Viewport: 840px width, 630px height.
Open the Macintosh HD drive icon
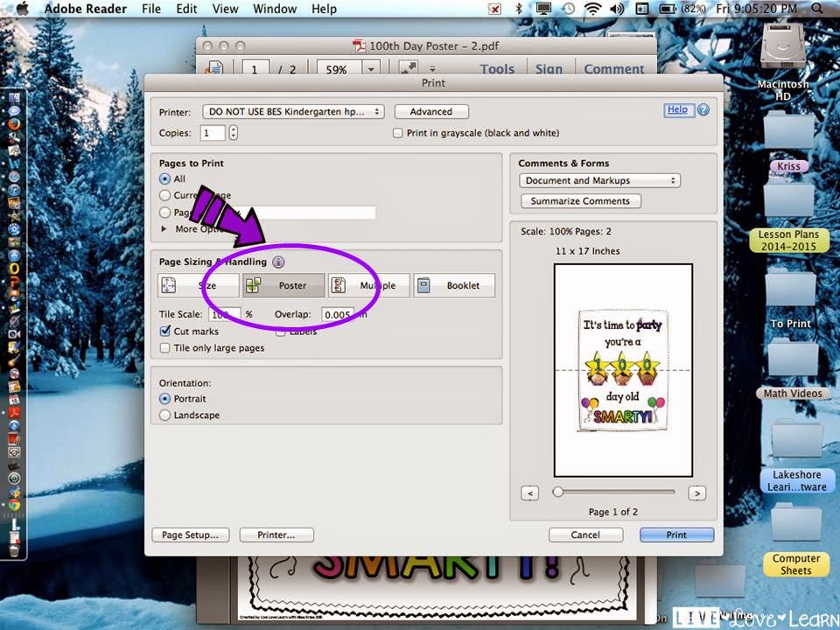click(x=782, y=48)
